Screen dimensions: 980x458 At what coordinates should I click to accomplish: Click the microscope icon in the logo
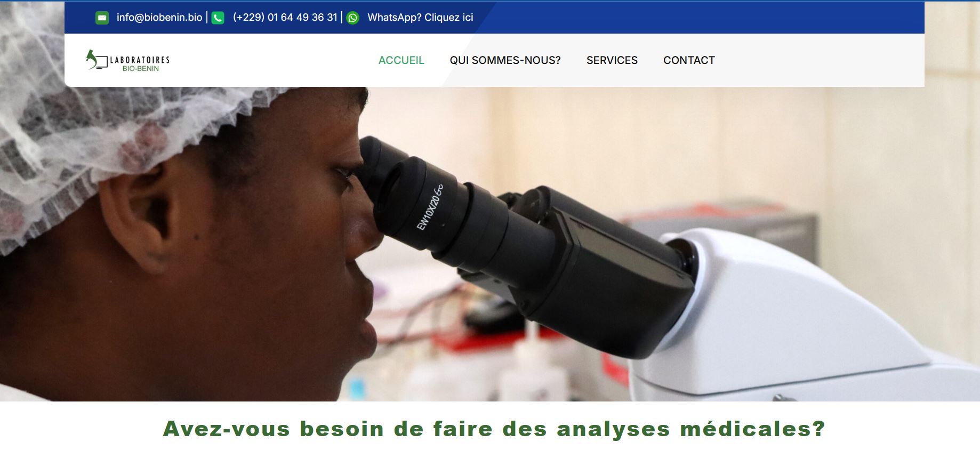coord(96,59)
